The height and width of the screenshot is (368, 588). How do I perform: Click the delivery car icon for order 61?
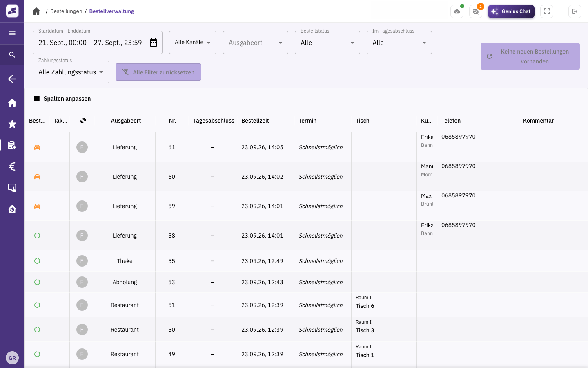tap(37, 147)
